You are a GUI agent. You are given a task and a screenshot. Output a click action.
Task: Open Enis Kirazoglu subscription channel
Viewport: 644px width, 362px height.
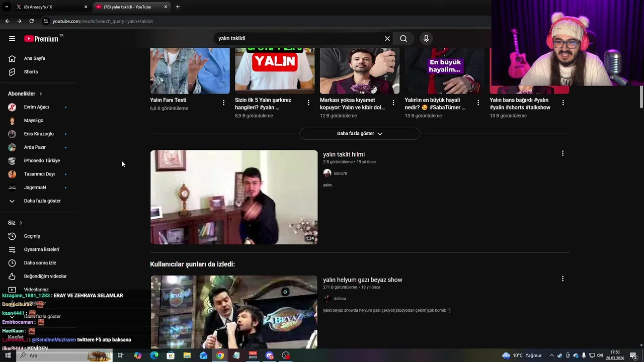pos(38,134)
